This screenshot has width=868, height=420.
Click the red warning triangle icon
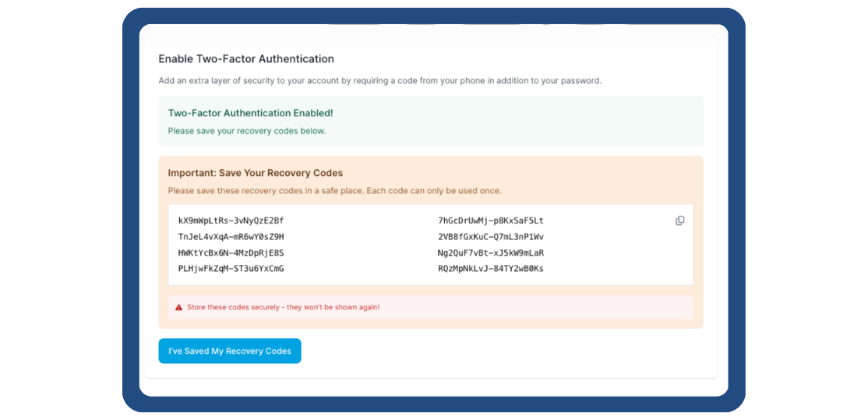[x=178, y=308]
